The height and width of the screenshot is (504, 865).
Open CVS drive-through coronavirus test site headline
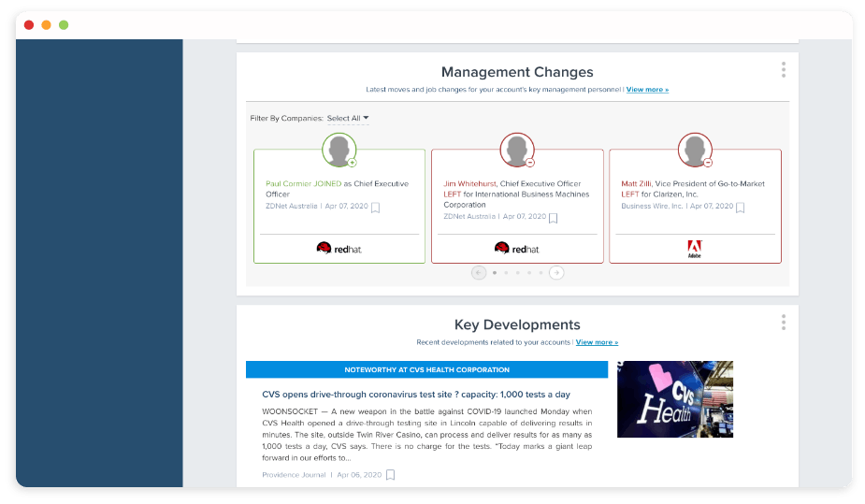(416, 395)
